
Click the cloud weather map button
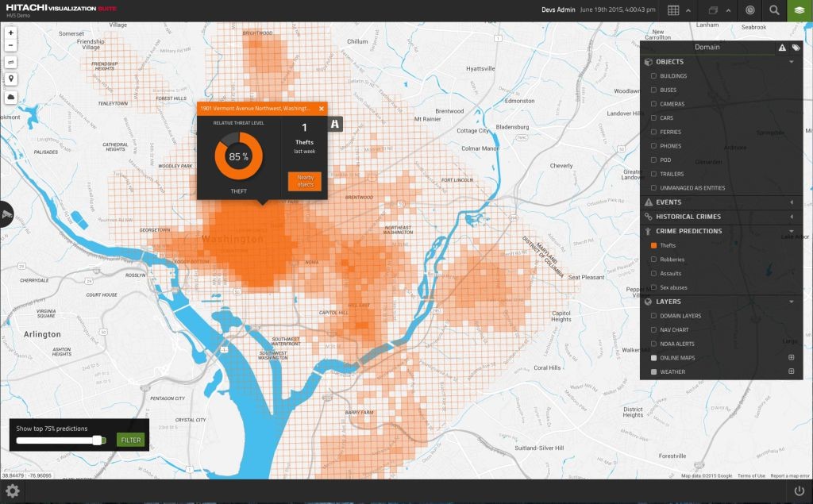coord(11,96)
